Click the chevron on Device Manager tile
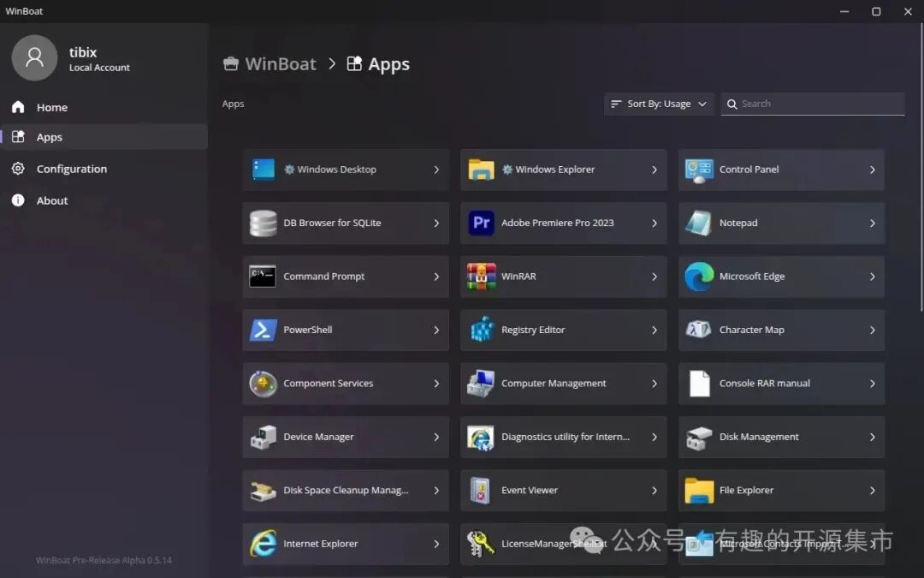The width and height of the screenshot is (924, 578). [x=436, y=437]
